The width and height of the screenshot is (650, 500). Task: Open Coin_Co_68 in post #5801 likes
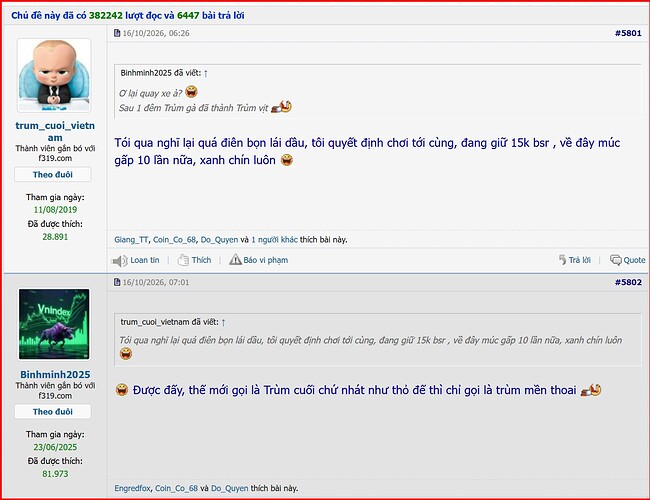point(174,240)
